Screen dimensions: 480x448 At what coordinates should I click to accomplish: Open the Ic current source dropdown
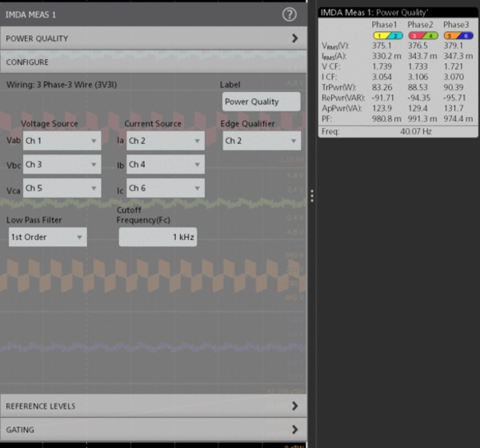coord(166,188)
